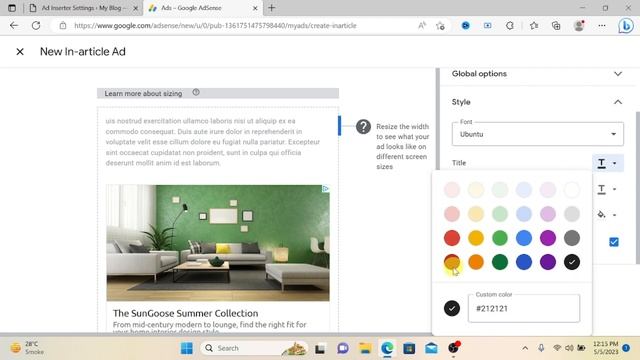Open the clock and date in taskbar

(x=605, y=348)
